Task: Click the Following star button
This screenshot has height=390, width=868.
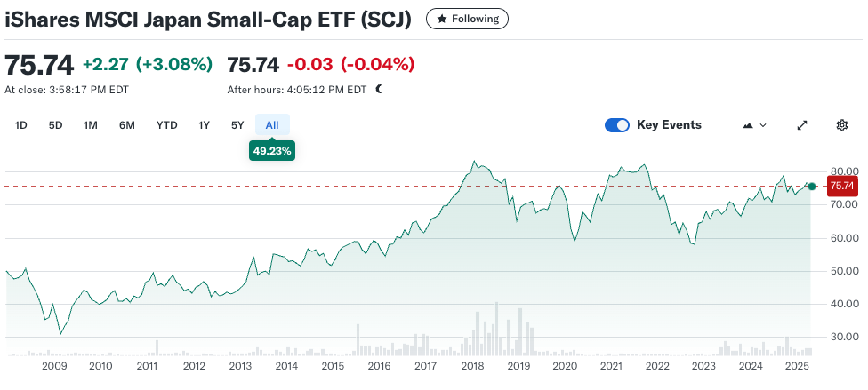Action: point(468,18)
